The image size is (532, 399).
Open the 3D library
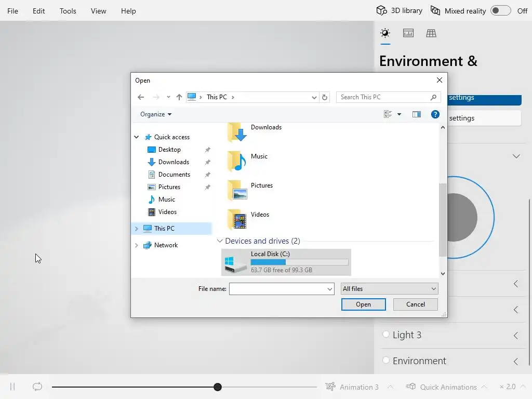(399, 10)
